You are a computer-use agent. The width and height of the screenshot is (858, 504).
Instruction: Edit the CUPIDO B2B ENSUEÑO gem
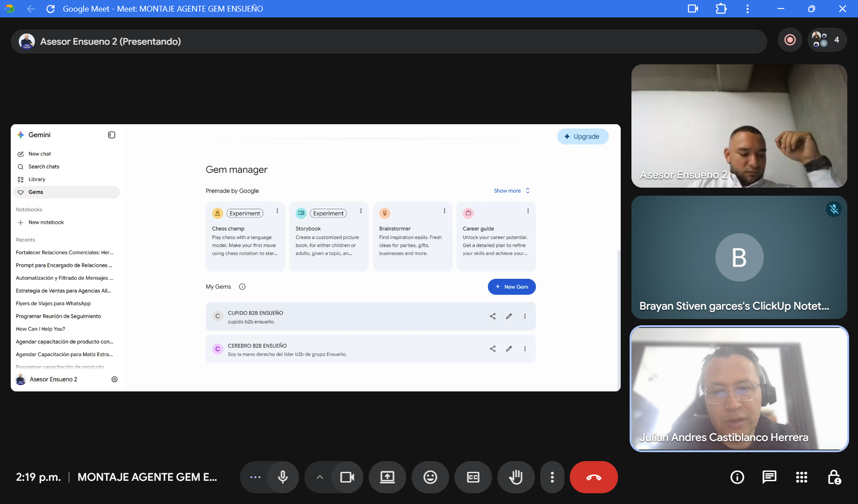[x=509, y=316]
